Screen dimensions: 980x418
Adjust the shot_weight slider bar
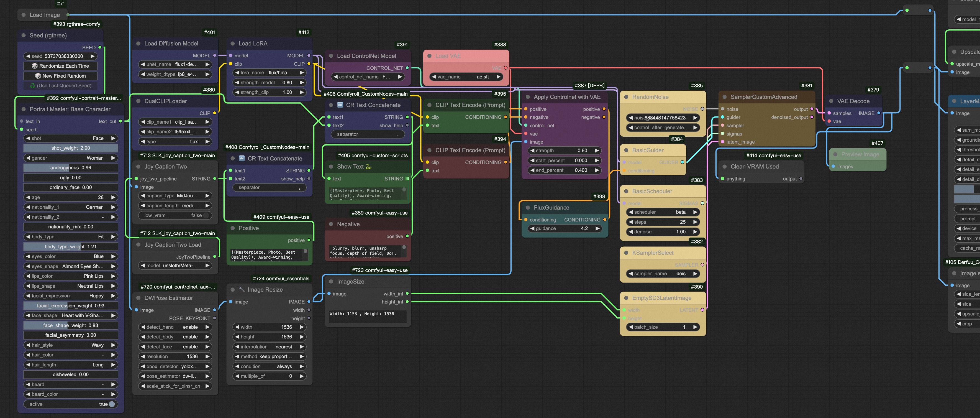(x=70, y=148)
